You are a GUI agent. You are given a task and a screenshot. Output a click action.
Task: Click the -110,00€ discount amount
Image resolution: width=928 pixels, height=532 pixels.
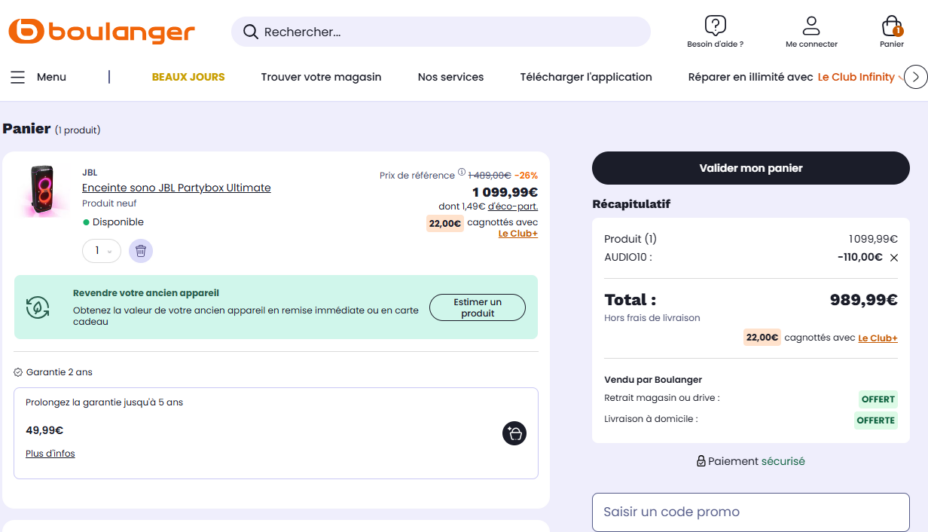point(860,257)
